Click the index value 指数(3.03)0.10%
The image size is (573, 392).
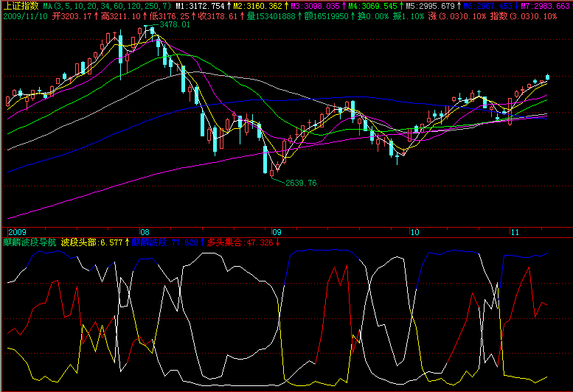pos(524,16)
